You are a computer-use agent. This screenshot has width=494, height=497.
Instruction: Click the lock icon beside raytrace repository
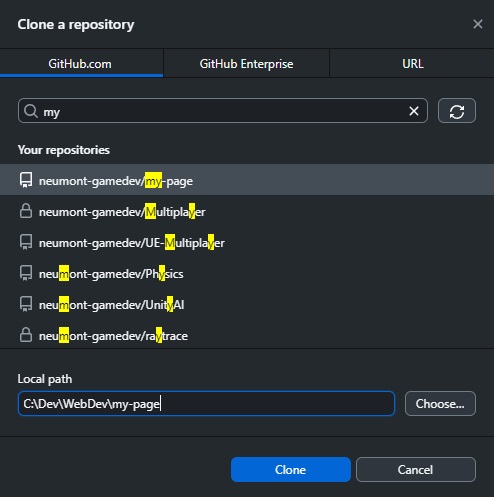click(x=26, y=335)
